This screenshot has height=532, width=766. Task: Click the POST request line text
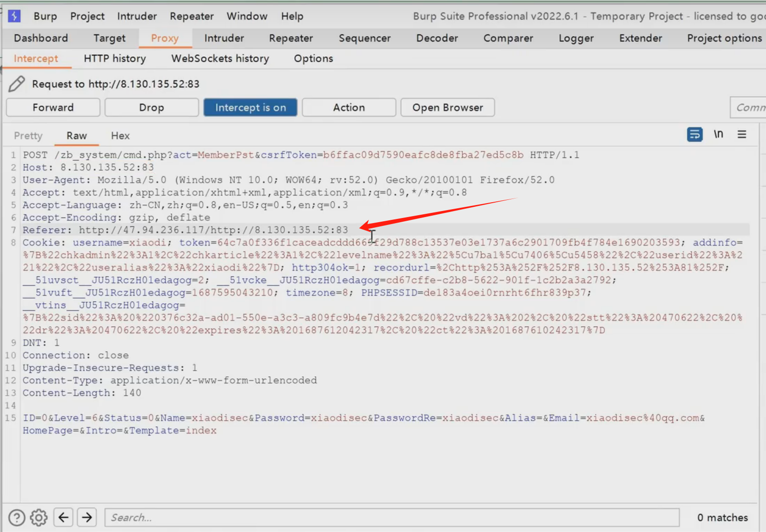tap(301, 155)
